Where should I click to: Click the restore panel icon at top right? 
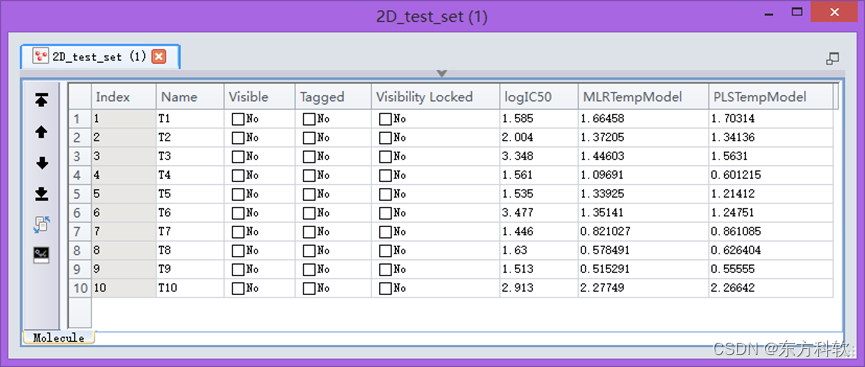click(x=832, y=59)
